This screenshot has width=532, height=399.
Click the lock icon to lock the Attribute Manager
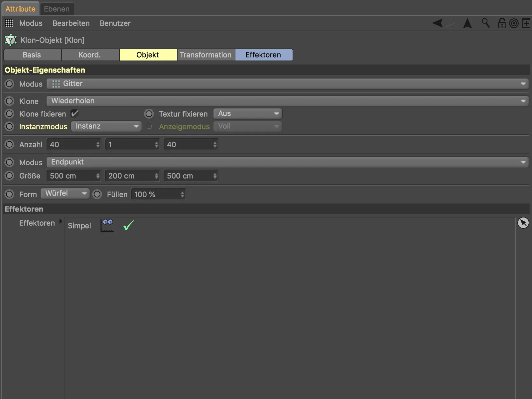[501, 23]
